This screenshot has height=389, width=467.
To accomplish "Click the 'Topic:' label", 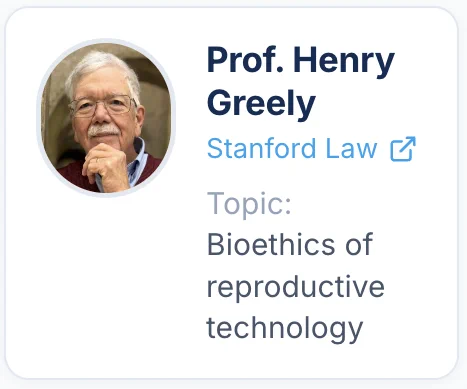I will click(249, 204).
